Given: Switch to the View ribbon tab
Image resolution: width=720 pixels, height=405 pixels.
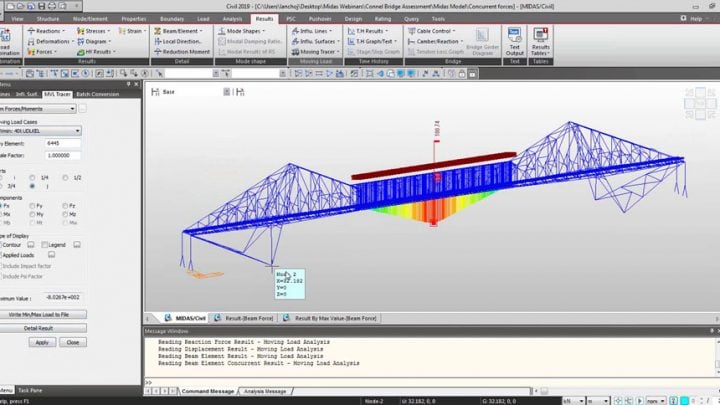Looking at the screenshot, I should coord(17,19).
